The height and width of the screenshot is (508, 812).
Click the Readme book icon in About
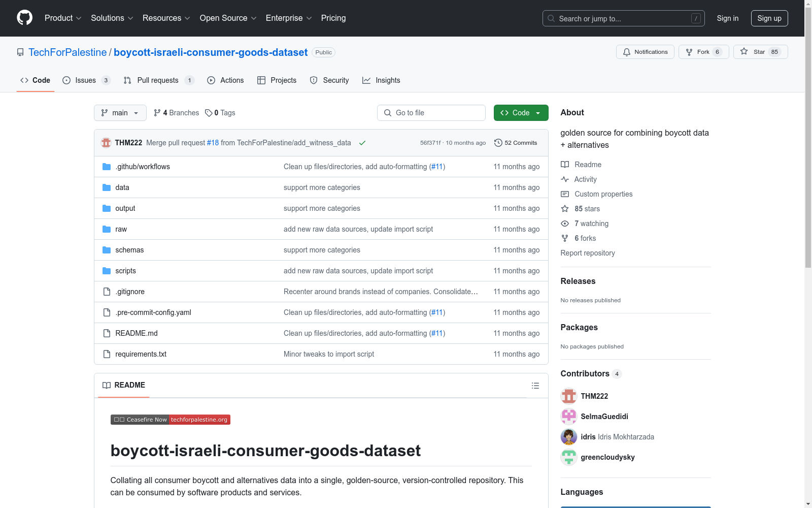pyautogui.click(x=565, y=165)
